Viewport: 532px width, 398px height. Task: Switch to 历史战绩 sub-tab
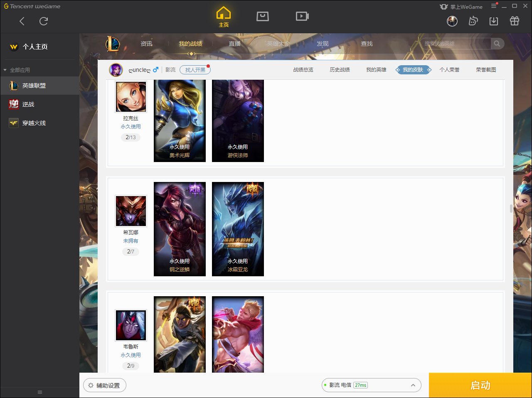(x=340, y=70)
